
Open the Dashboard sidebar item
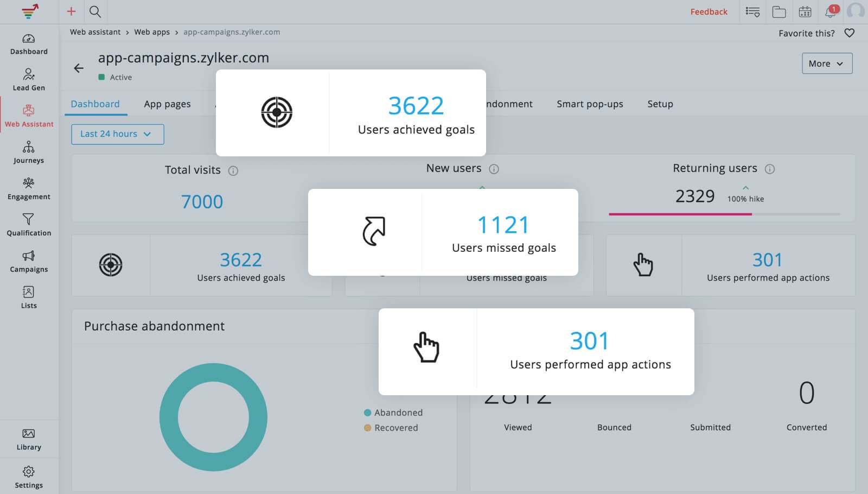click(29, 44)
